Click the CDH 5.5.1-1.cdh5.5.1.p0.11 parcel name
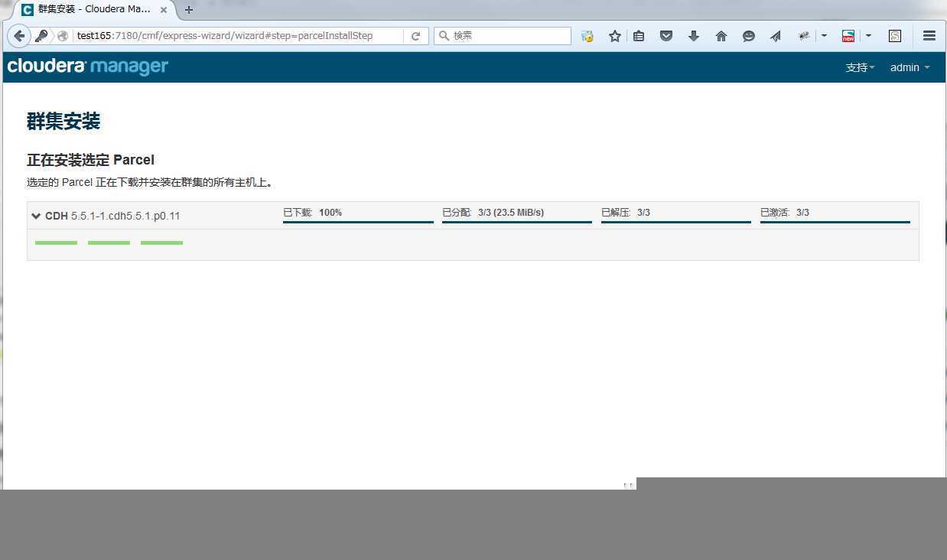The height and width of the screenshot is (560, 947). (112, 216)
